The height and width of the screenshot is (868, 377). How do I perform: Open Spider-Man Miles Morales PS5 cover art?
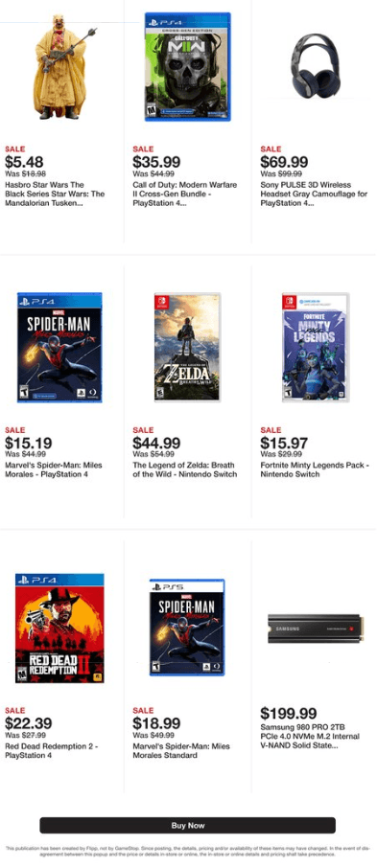[187, 628]
